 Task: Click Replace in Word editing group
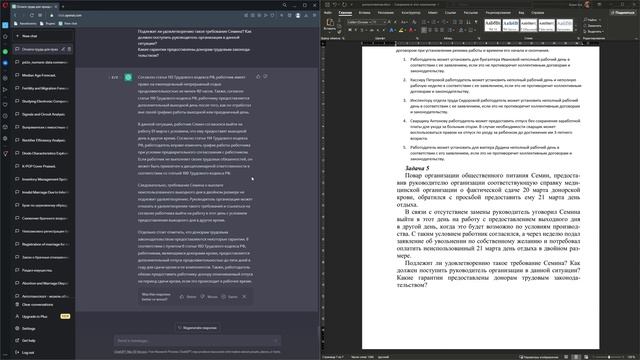(x=593, y=25)
